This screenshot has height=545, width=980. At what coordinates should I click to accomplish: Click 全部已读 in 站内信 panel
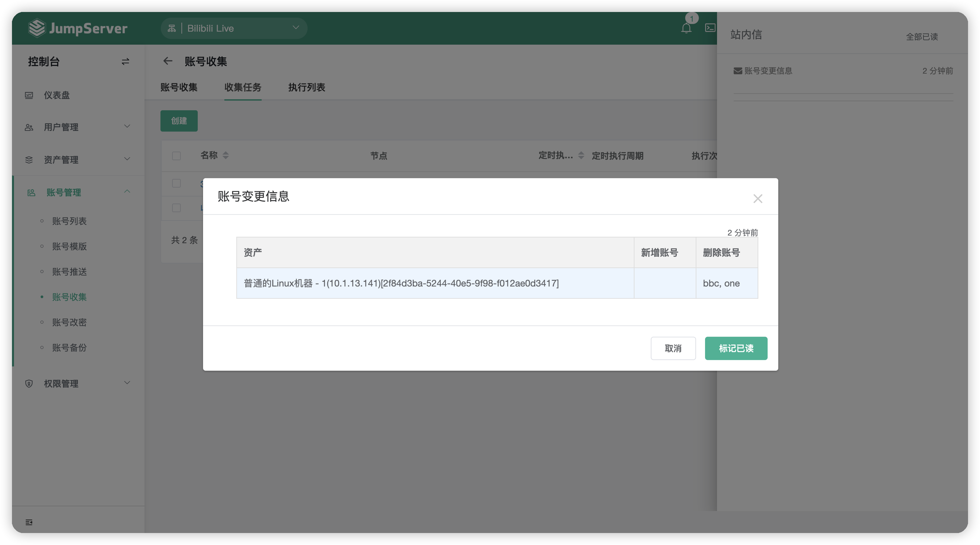point(922,37)
